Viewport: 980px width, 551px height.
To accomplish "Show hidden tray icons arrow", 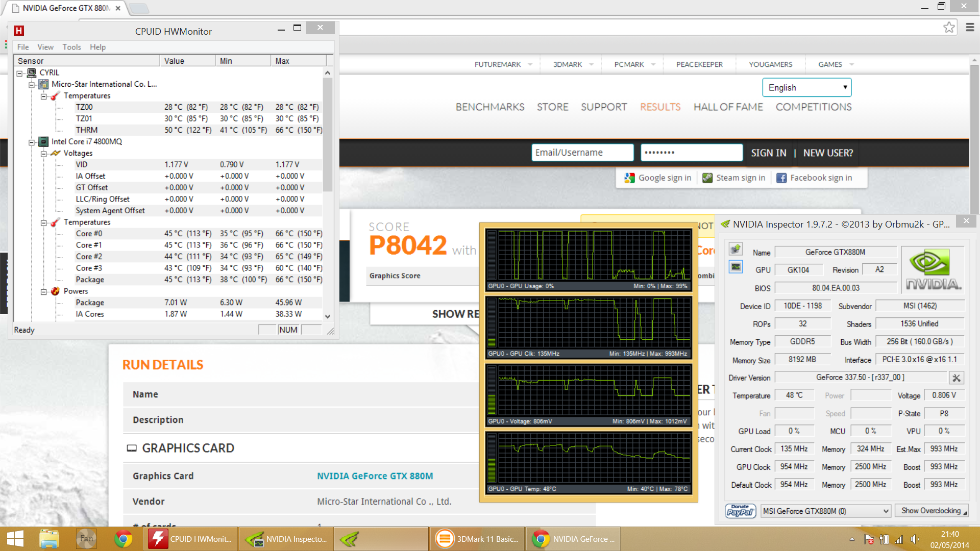I will tap(852, 539).
